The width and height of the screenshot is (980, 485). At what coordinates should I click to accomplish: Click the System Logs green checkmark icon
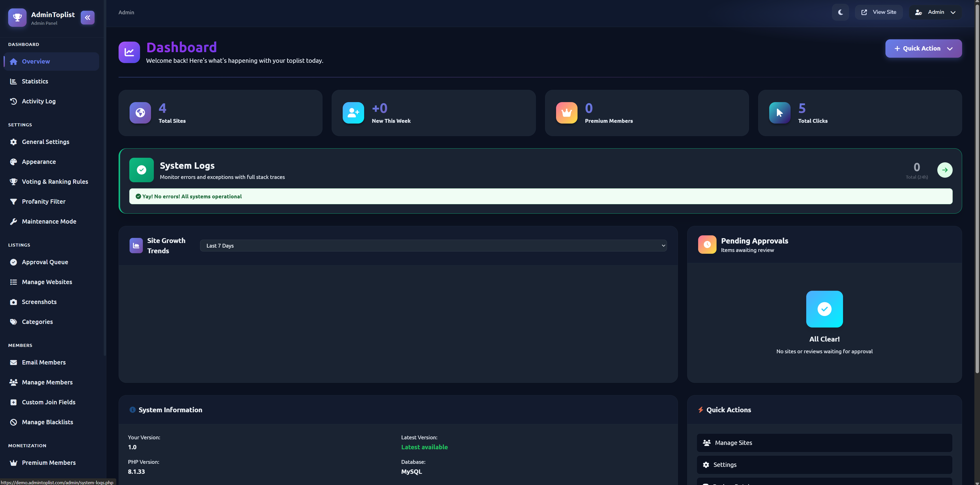[x=142, y=170]
